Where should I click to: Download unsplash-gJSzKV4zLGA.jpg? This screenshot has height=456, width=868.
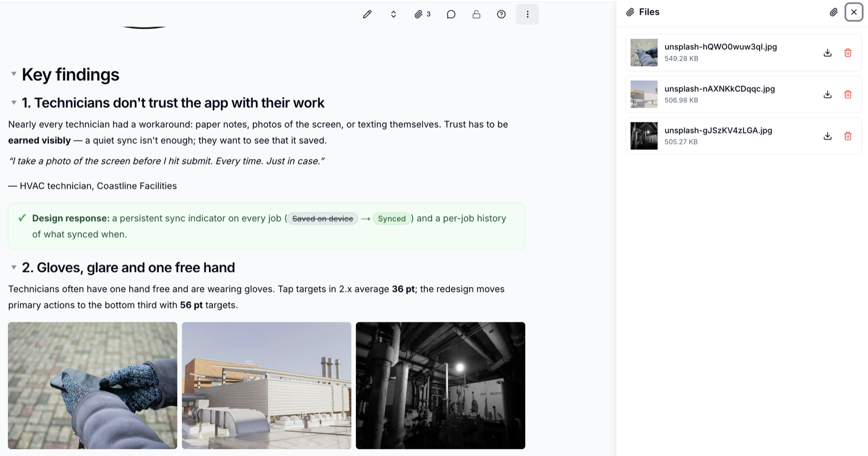point(827,136)
